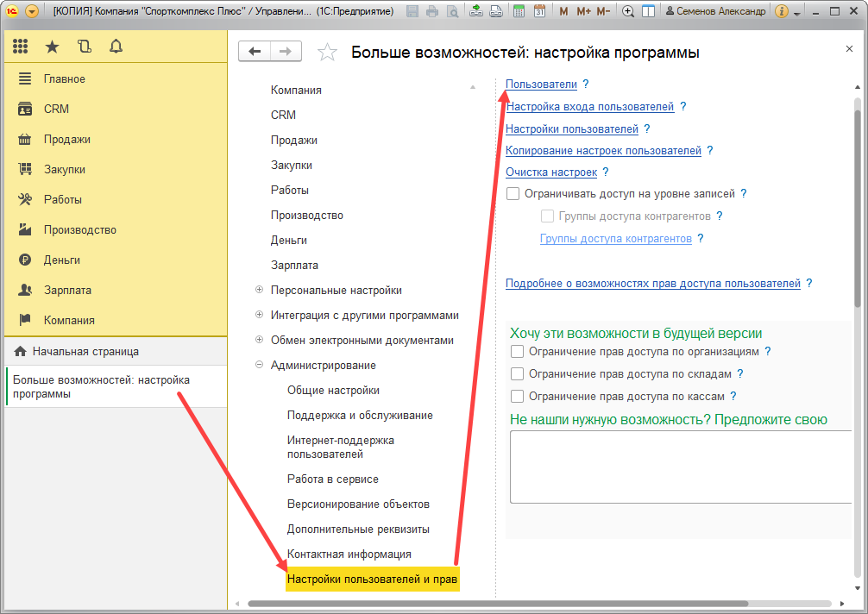Click the Print preview icon
The height and width of the screenshot is (614, 868).
point(452,11)
